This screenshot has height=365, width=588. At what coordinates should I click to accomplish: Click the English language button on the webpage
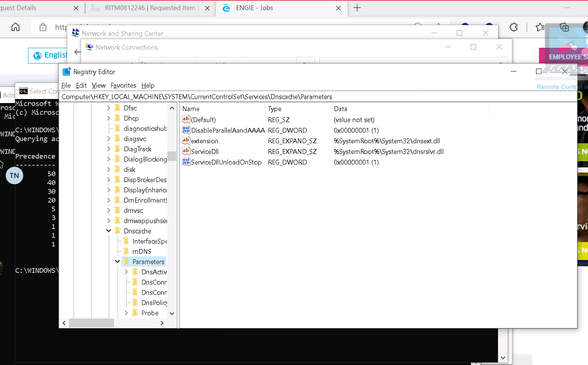(48, 55)
